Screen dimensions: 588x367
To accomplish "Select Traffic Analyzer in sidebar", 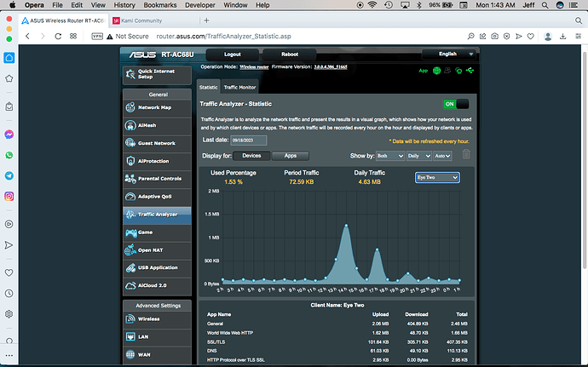I will pos(157,215).
